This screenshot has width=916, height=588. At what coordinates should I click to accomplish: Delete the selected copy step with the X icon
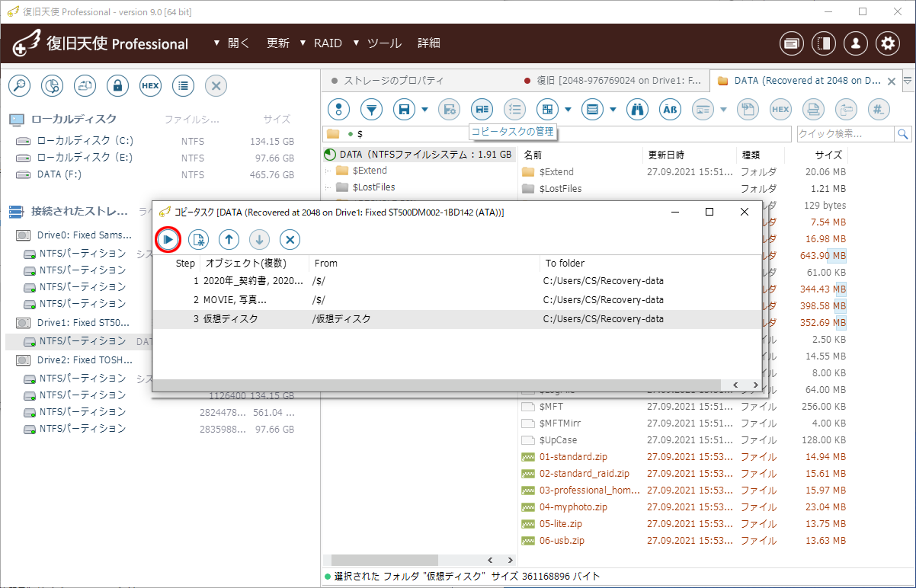point(290,240)
